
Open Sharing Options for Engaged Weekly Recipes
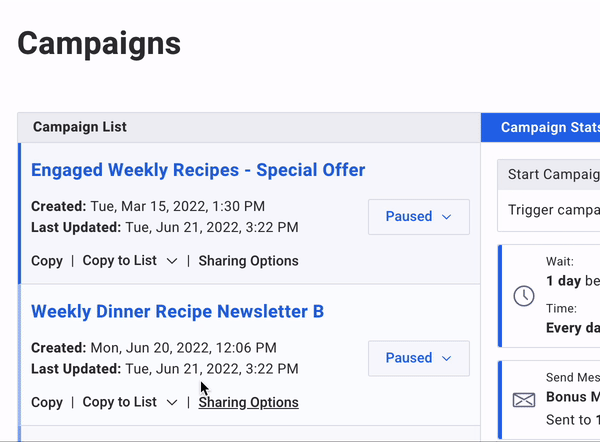coord(248,261)
